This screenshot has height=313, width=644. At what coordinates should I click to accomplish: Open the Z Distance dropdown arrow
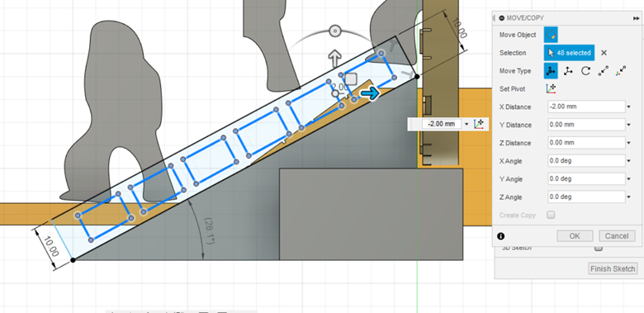click(629, 144)
